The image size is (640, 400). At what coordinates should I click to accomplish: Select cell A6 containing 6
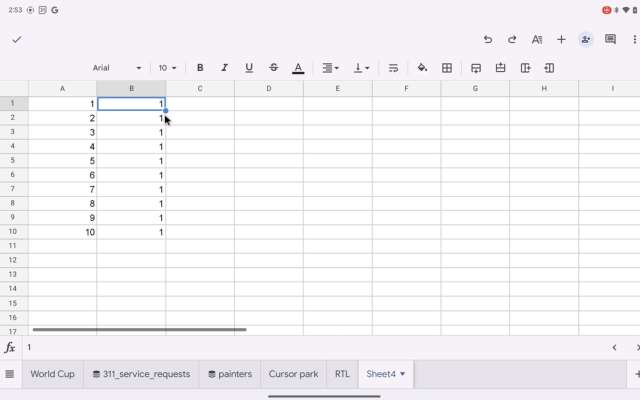point(62,175)
